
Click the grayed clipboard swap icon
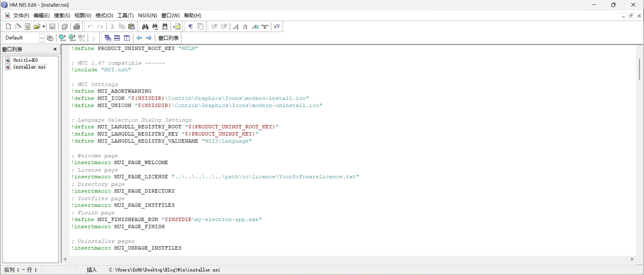(201, 26)
